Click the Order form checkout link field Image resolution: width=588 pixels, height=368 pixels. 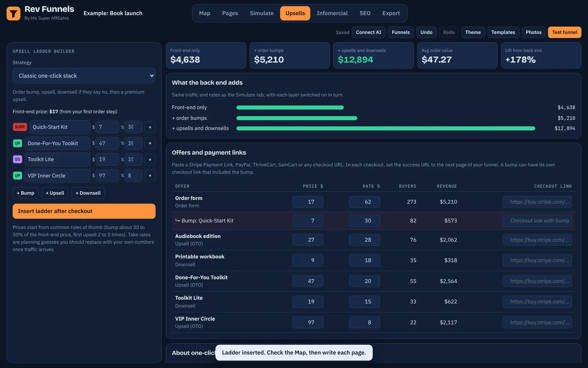[x=537, y=202]
